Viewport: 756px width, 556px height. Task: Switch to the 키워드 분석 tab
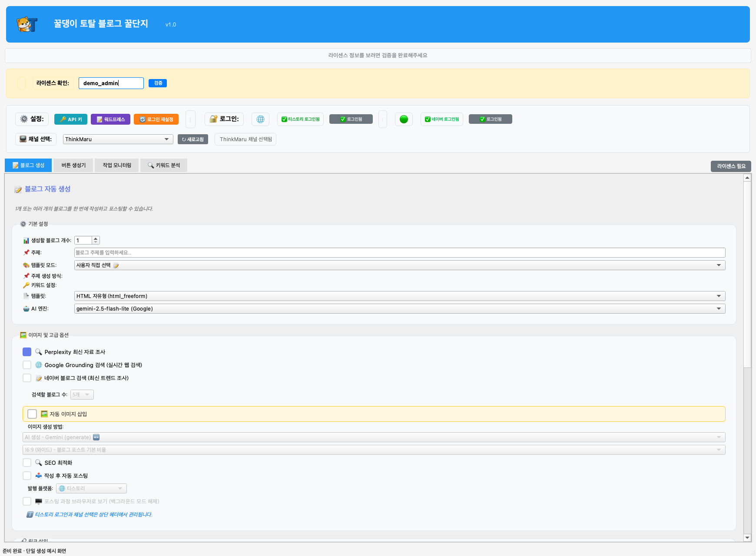pos(164,165)
